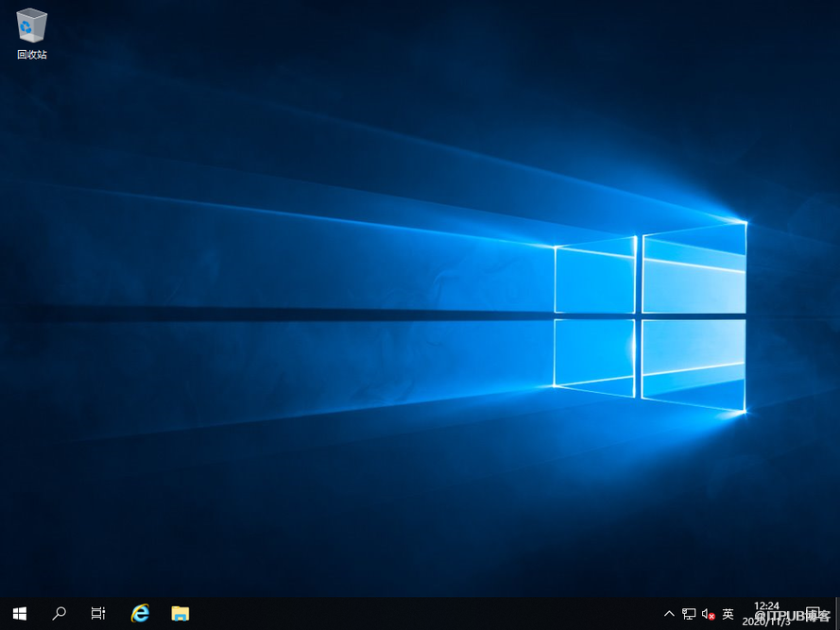Open the Recycle Bin desktop icon
This screenshot has width=840, height=630.
(31, 26)
